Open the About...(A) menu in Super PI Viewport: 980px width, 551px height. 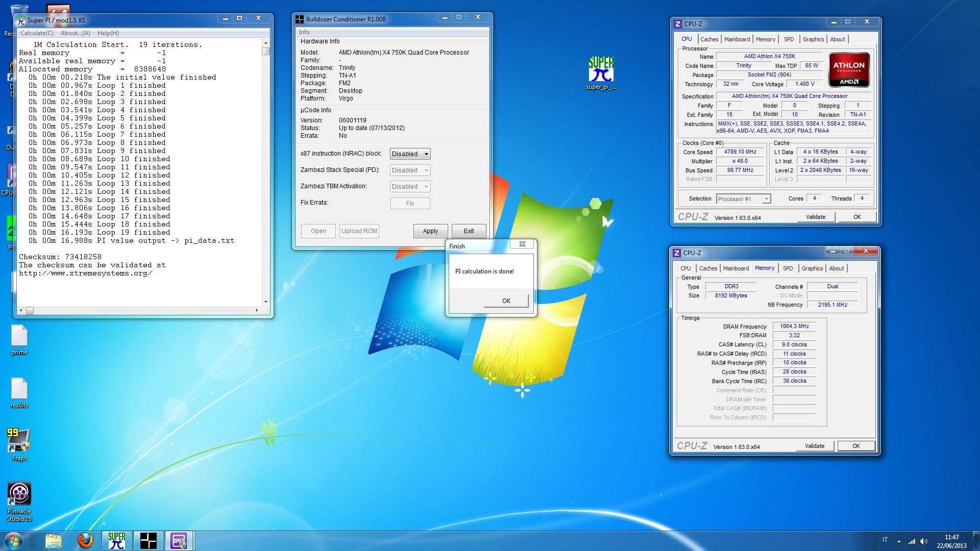tap(76, 33)
